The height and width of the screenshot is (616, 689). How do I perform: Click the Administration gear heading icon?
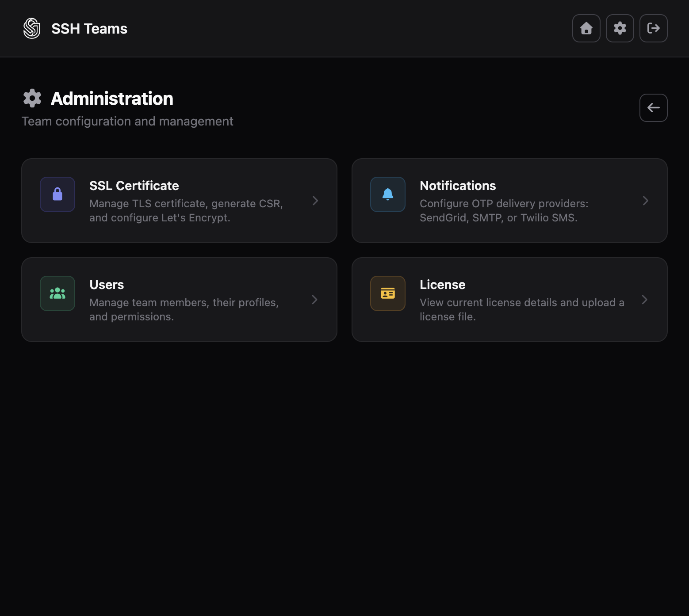coord(32,98)
